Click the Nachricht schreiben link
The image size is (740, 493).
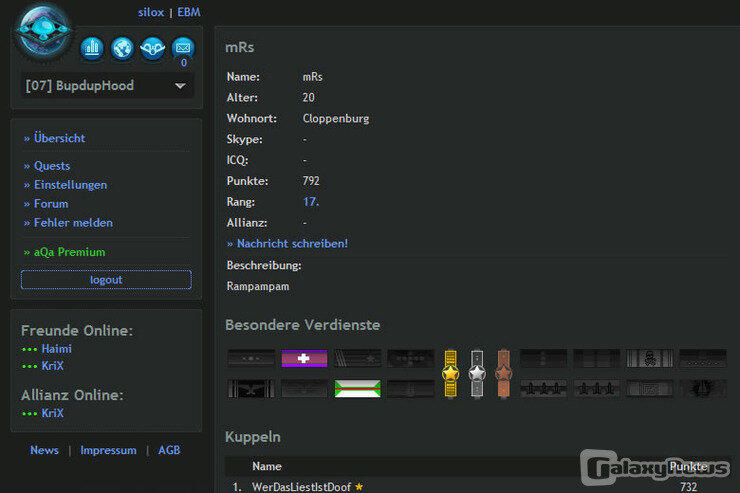pos(292,243)
